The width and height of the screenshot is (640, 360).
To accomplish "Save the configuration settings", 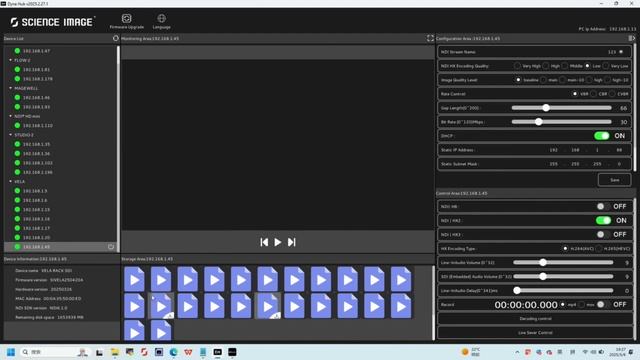I will click(614, 180).
